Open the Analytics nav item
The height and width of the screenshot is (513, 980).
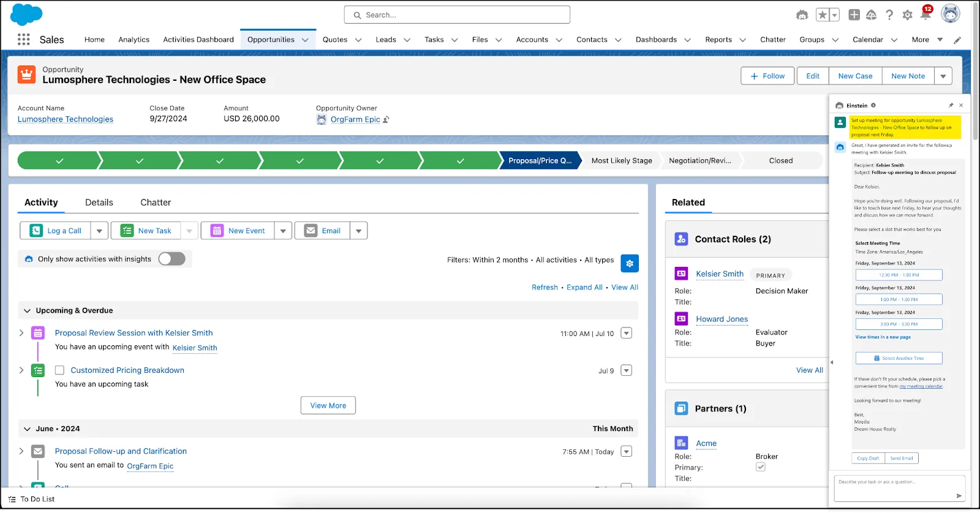[134, 40]
